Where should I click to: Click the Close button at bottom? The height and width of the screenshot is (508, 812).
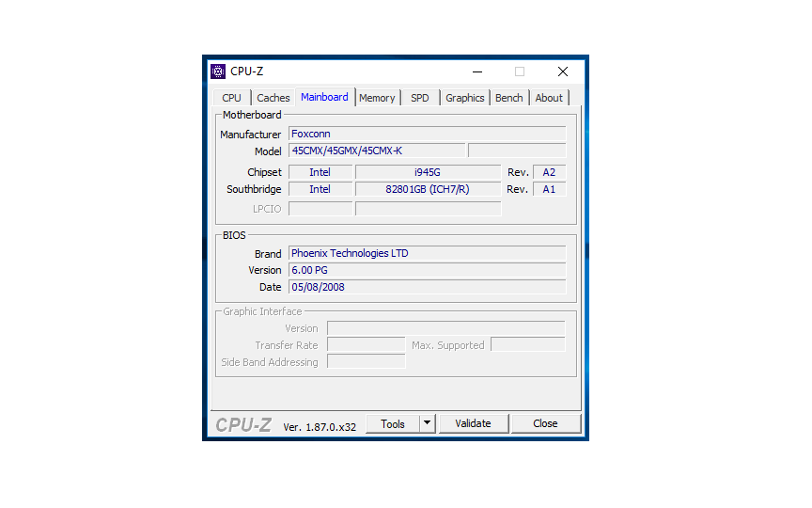pos(545,423)
